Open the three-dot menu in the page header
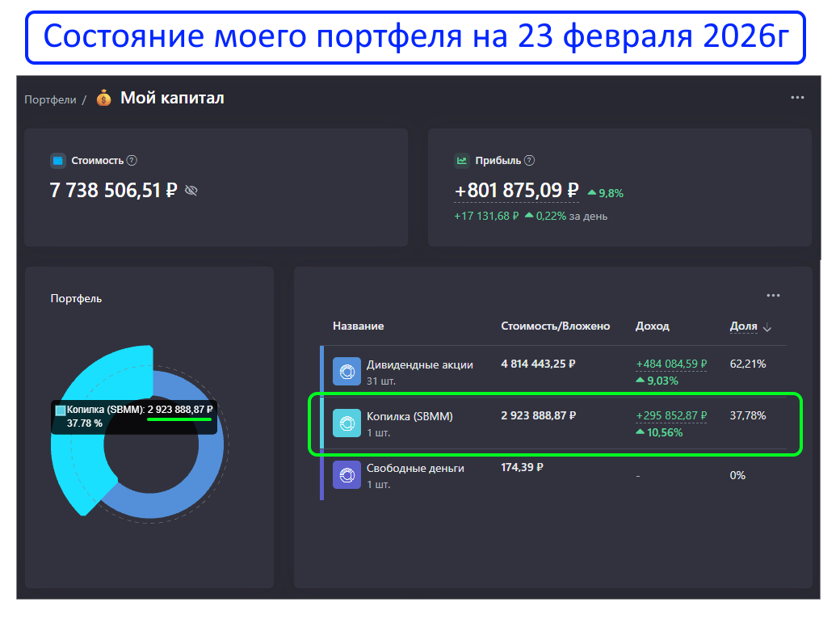The width and height of the screenshot is (840, 619). (x=797, y=97)
